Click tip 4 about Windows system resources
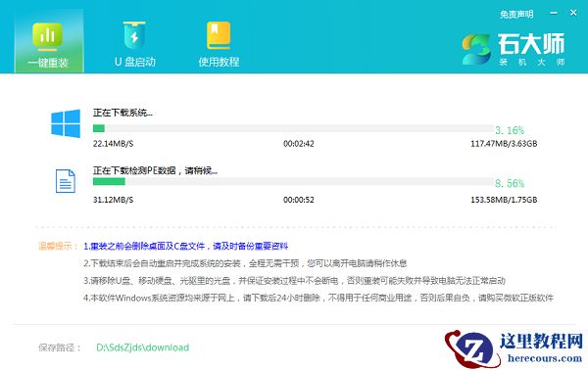The height and width of the screenshot is (370, 588). [318, 299]
